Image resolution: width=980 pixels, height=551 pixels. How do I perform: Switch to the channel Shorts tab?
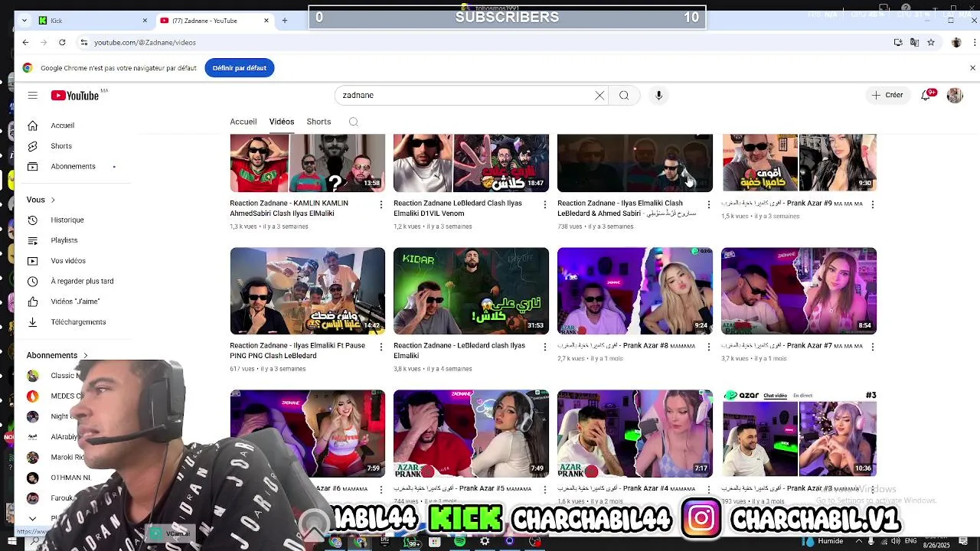tap(318, 122)
